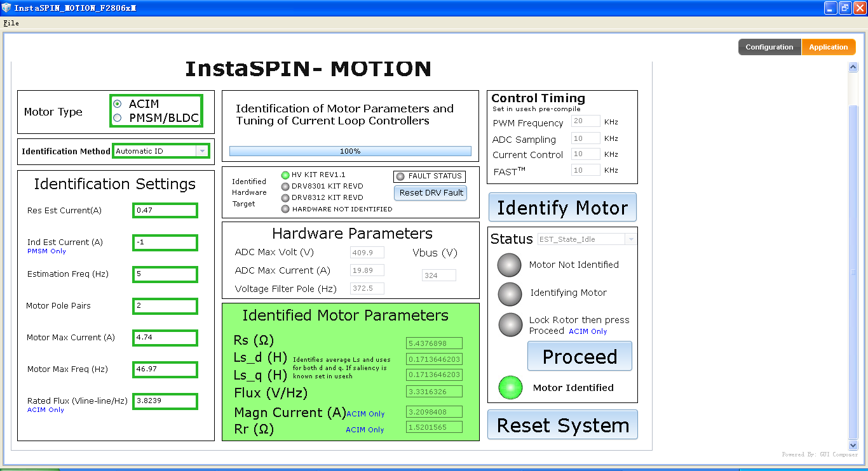Click the scrollbar up arrow

tap(853, 67)
